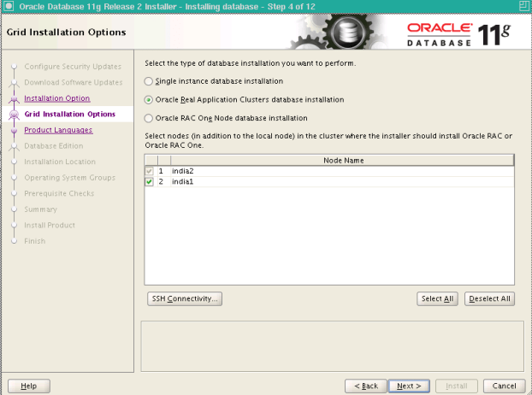
Task: Go back with the Back button
Action: pyautogui.click(x=366, y=386)
